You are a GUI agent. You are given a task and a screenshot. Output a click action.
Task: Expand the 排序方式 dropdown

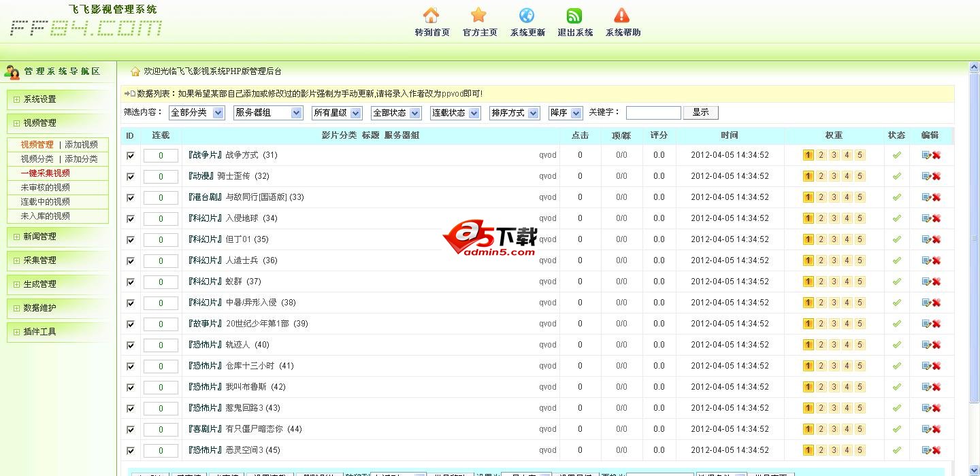(x=514, y=113)
